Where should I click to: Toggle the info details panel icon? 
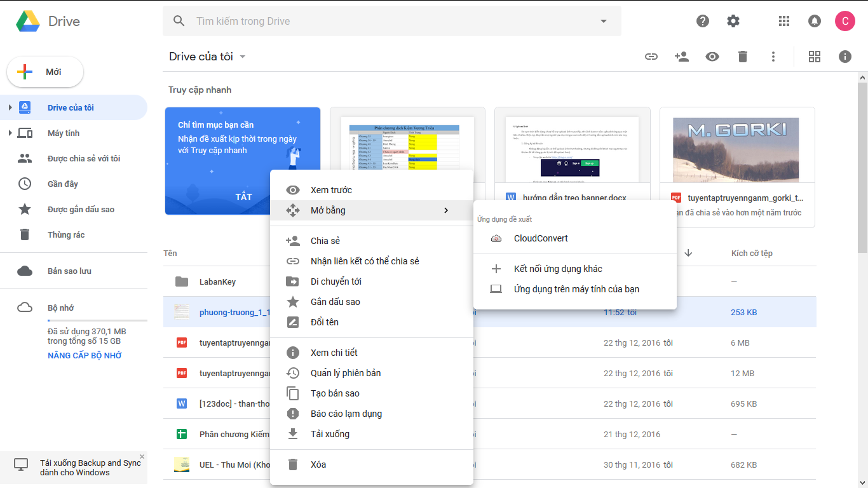coord(844,57)
